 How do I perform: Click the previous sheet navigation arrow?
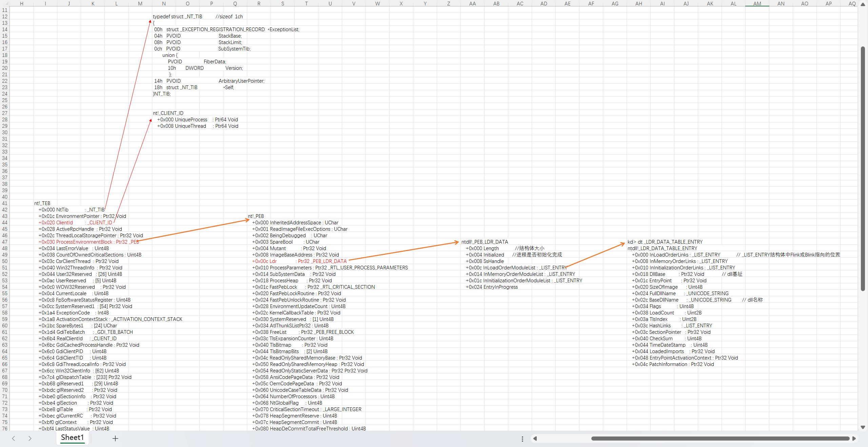14,438
